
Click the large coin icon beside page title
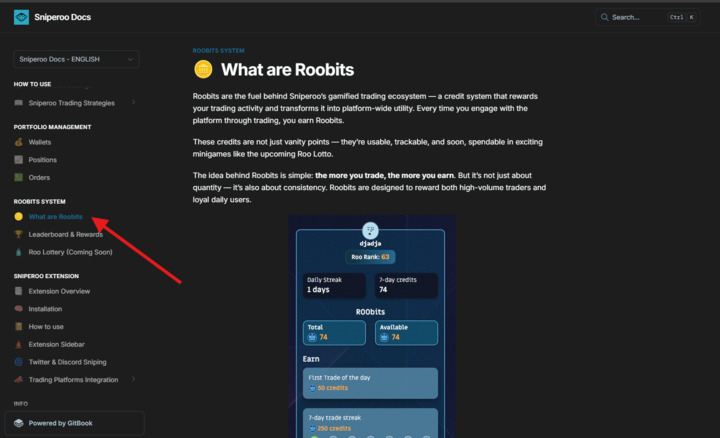[x=203, y=70]
